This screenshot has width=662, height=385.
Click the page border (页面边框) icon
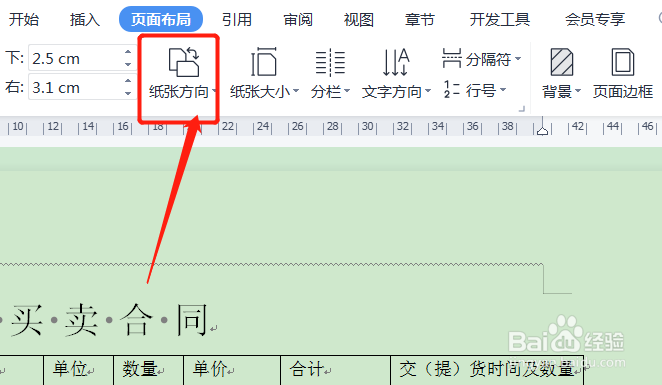pyautogui.click(x=623, y=62)
